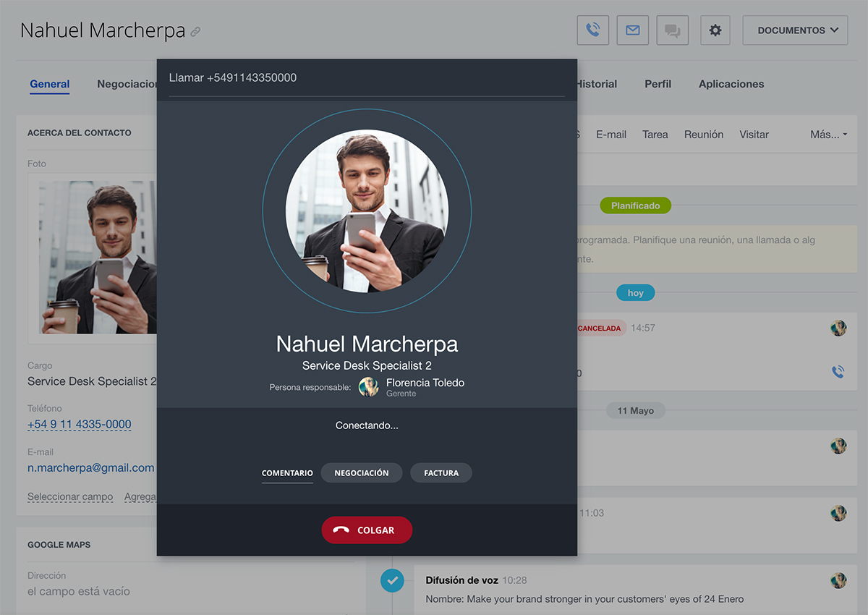
Task: Hang up call with COLGAR button
Action: (x=367, y=530)
